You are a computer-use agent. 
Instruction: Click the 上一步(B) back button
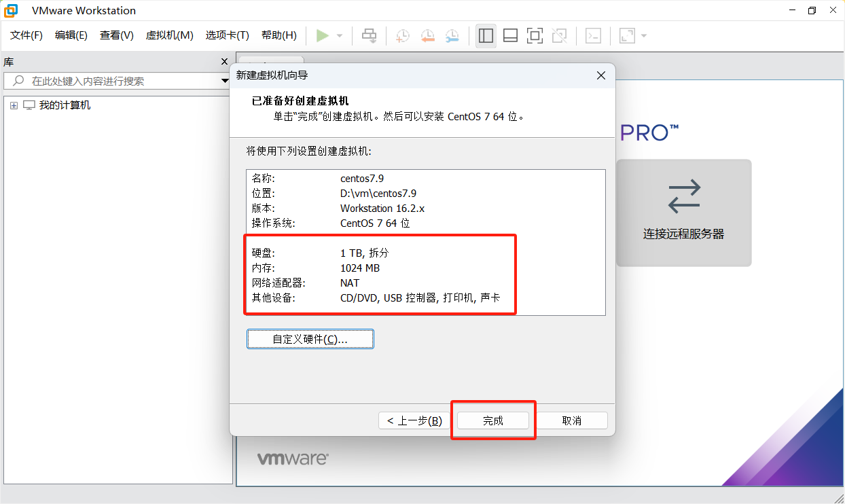414,420
